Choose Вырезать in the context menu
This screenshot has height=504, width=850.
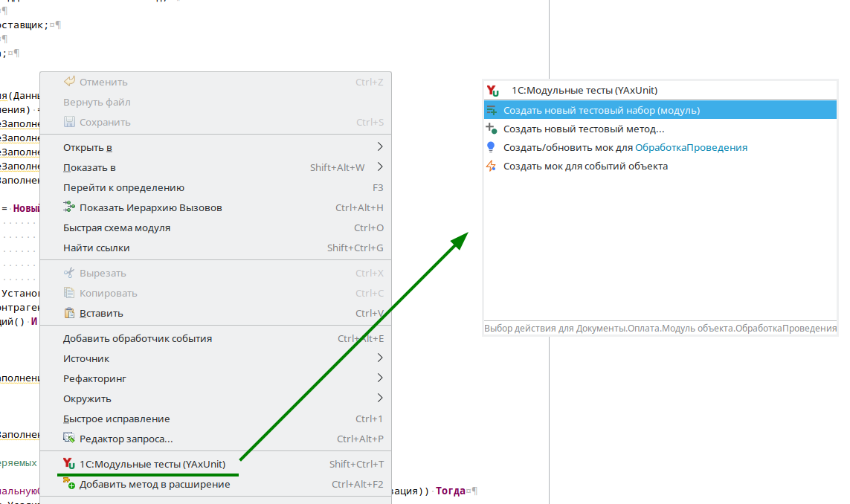point(216,273)
